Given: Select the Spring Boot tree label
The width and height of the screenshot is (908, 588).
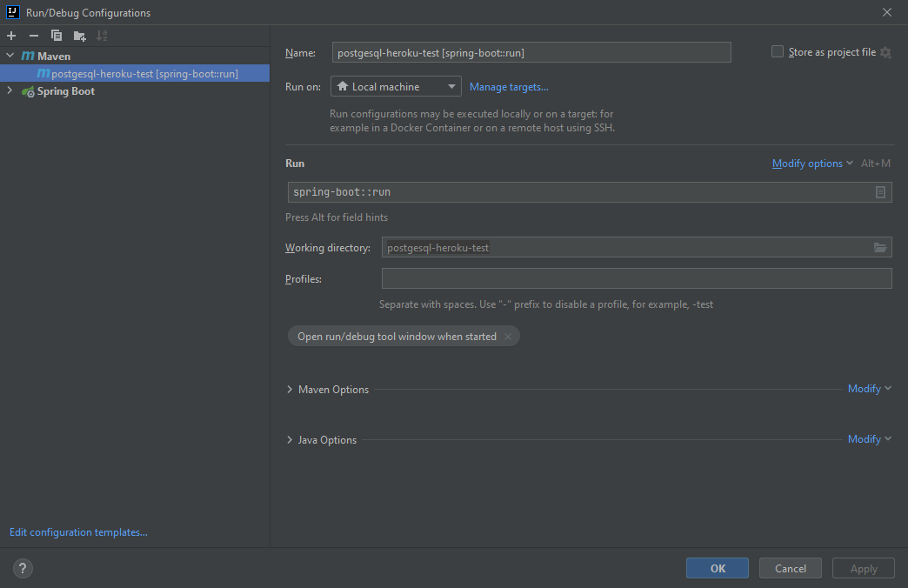Looking at the screenshot, I should [66, 91].
